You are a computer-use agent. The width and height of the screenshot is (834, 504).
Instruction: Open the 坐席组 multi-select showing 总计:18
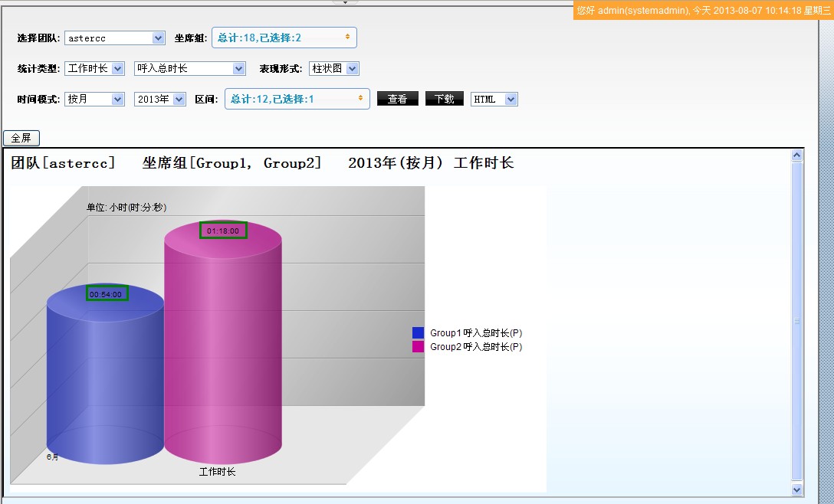pos(284,38)
